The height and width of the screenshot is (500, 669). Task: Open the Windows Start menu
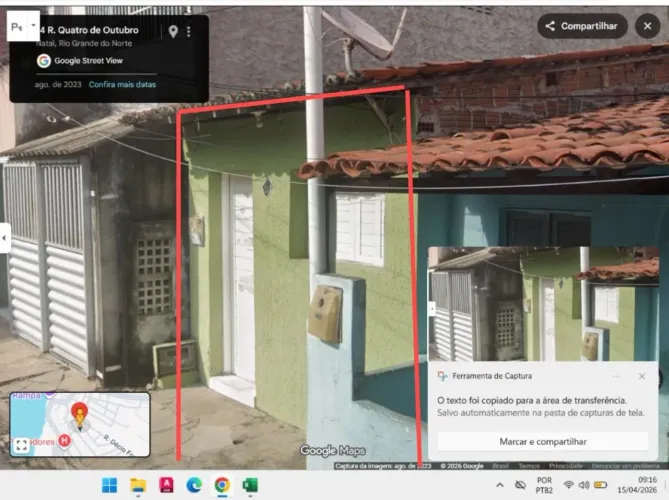click(110, 485)
